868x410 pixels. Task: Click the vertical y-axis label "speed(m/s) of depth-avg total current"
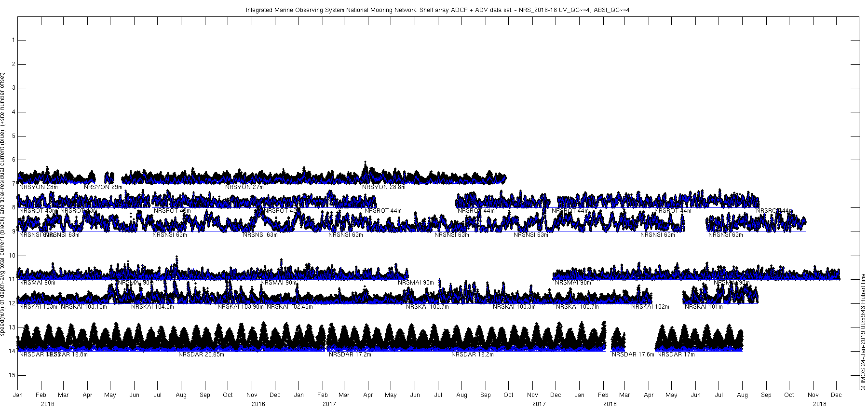coord(3,204)
